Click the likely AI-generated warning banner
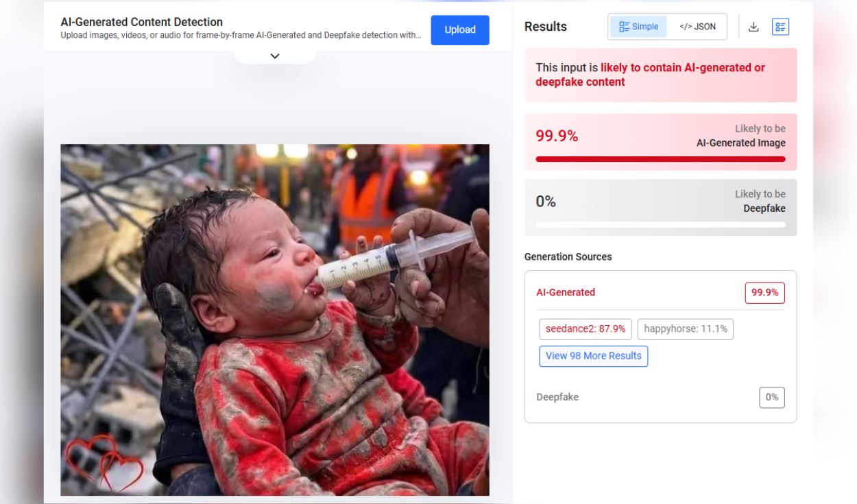Image resolution: width=857 pixels, height=504 pixels. (x=660, y=75)
